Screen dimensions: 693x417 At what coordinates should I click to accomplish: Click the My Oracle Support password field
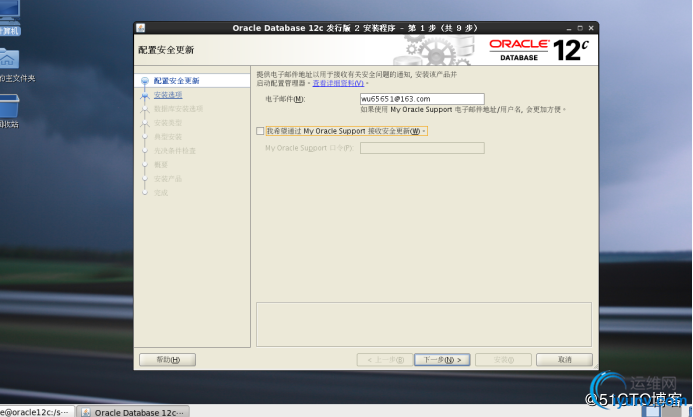(x=422, y=148)
